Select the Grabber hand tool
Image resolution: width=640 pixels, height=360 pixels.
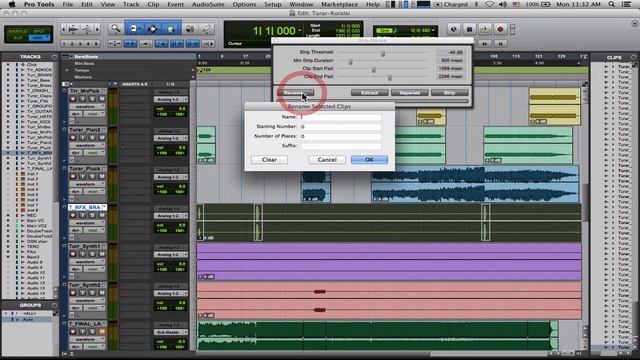(x=171, y=29)
